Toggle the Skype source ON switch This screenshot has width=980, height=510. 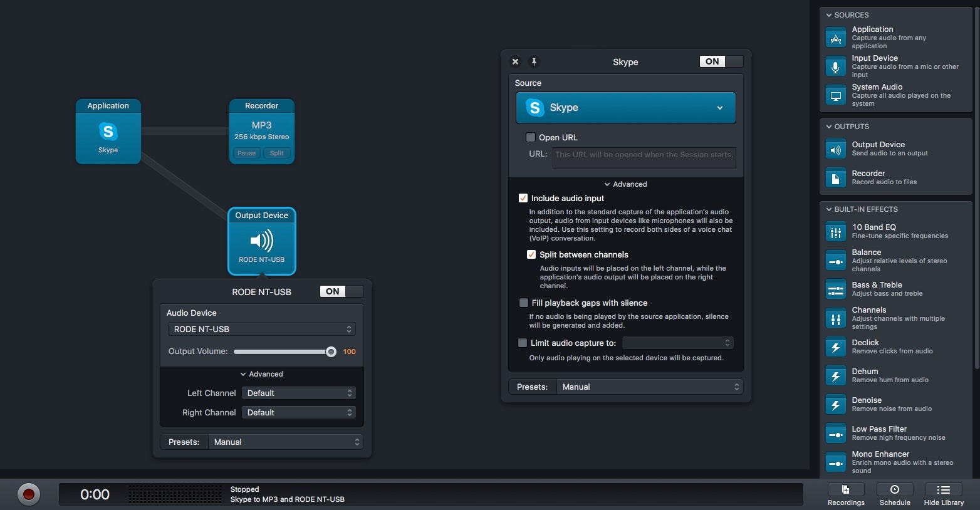[x=721, y=61]
